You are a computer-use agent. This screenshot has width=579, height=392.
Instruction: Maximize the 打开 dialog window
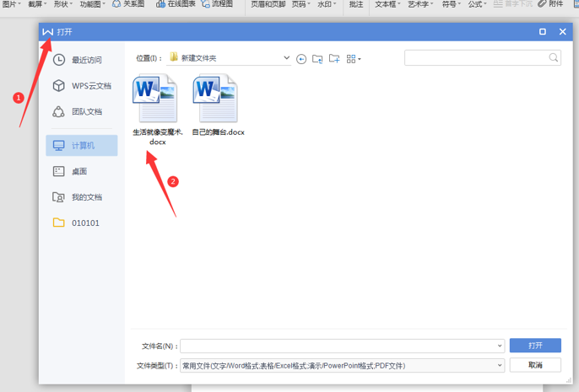point(543,32)
